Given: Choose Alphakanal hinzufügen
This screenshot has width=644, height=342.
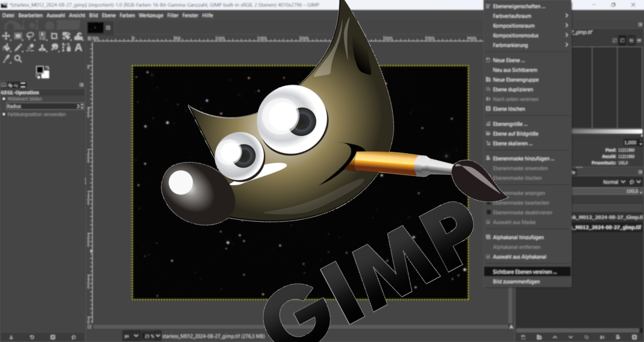Looking at the screenshot, I should point(528,237).
